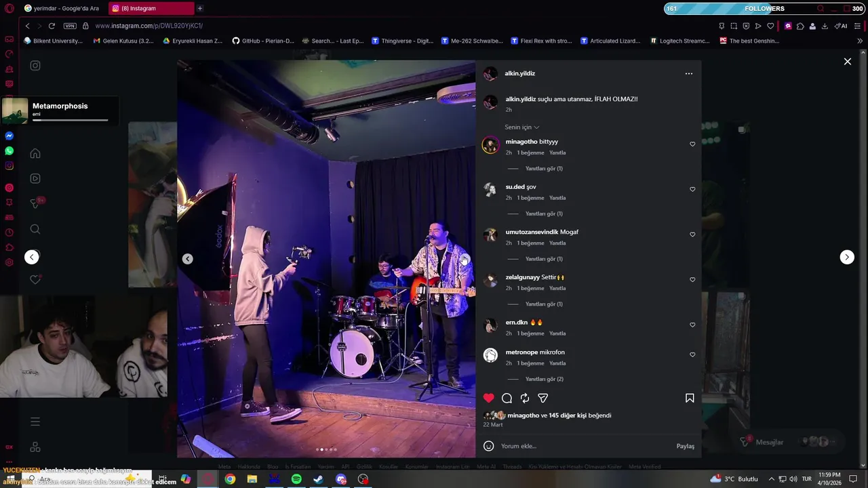Close the Instagram post overlay

click(x=847, y=62)
